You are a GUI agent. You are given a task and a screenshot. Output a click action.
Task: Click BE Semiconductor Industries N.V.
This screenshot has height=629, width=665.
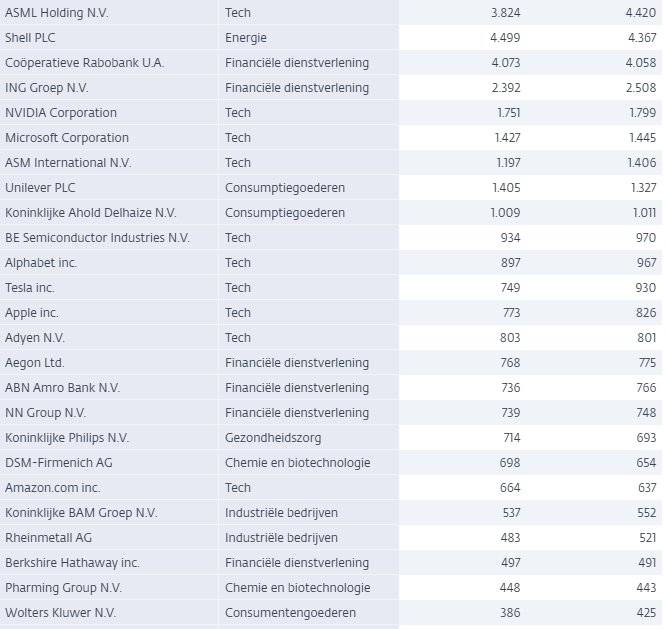click(97, 238)
